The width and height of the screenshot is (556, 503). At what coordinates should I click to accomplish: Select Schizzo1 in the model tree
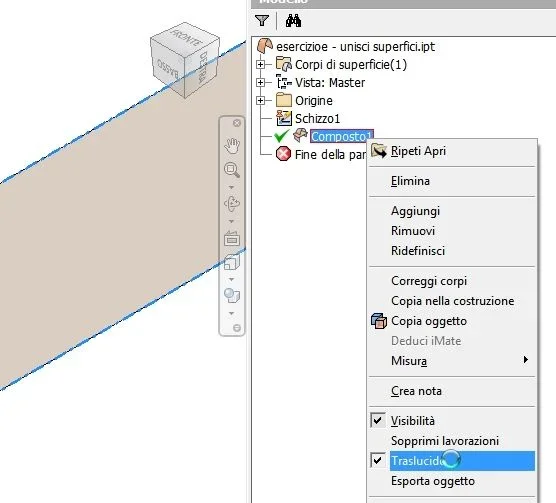(317, 118)
